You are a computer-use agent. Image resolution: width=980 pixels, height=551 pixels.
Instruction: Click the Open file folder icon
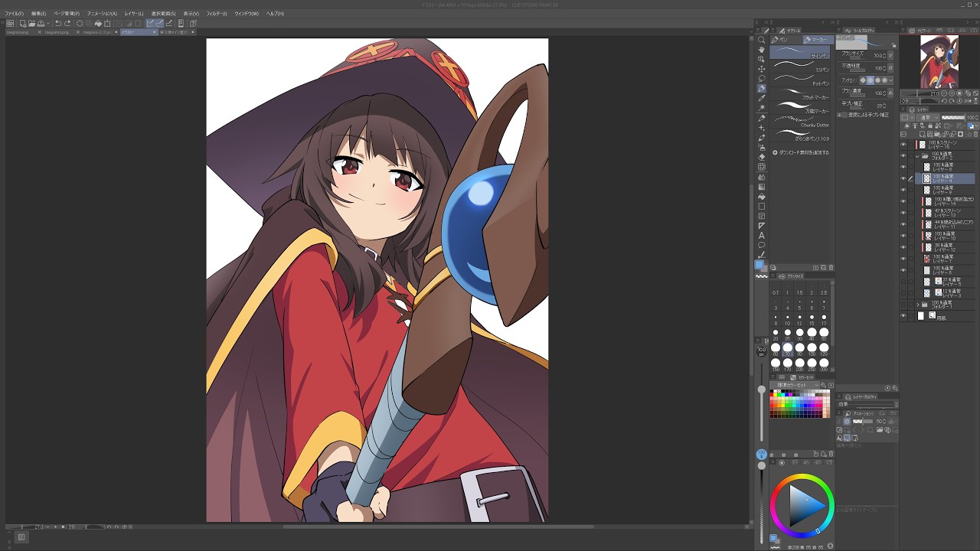(x=32, y=24)
